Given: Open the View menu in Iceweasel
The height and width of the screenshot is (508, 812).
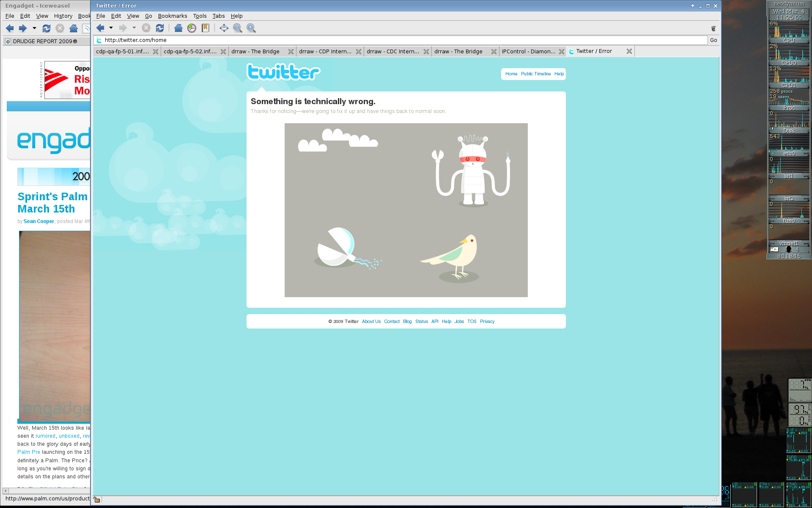Looking at the screenshot, I should coord(42,16).
